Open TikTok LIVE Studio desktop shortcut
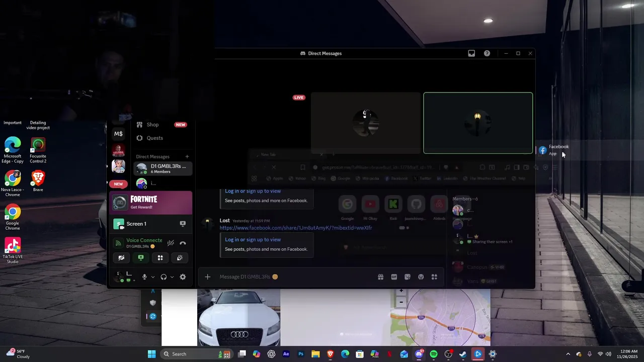 [13, 250]
